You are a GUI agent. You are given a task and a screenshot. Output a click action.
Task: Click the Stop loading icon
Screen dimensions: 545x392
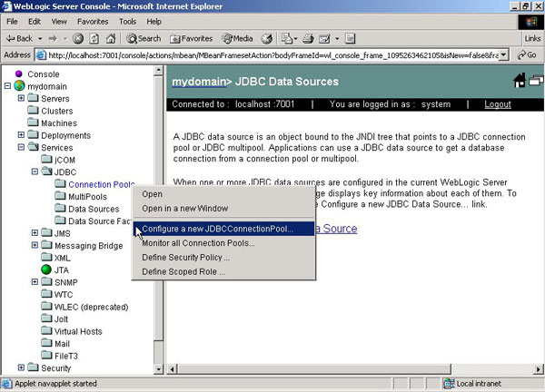[78, 38]
